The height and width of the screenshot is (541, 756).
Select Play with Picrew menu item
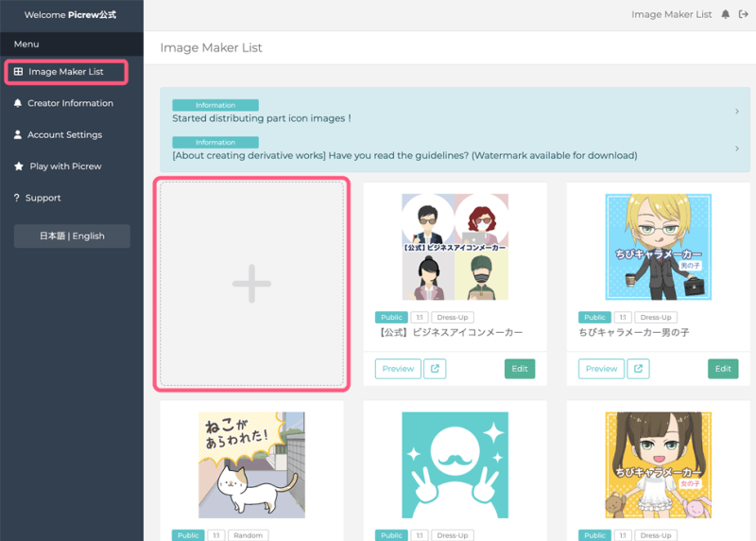click(65, 166)
